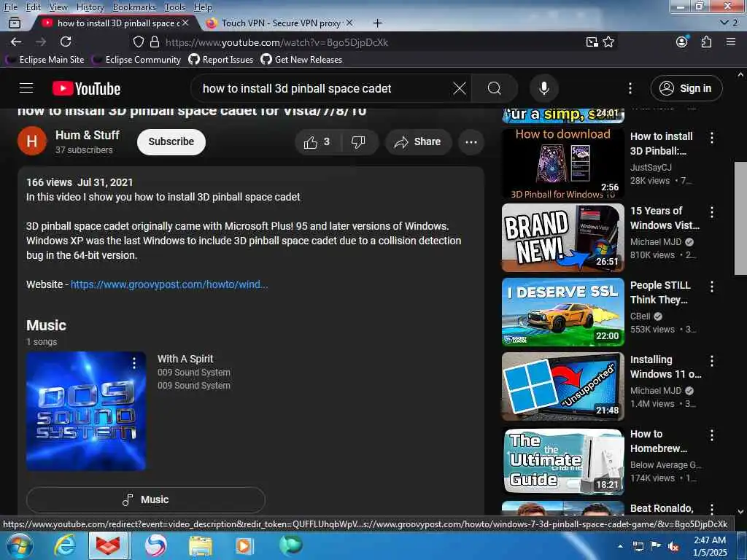Open more actions ellipsis next to Share

click(x=471, y=141)
